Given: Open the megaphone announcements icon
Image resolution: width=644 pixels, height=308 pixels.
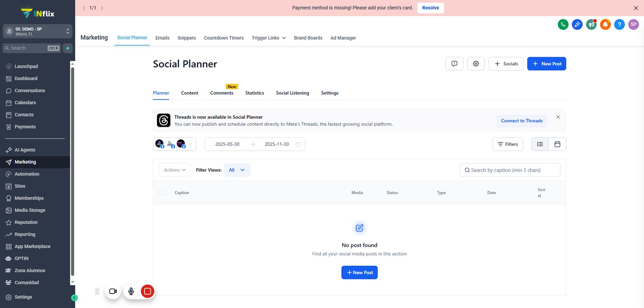Looking at the screenshot, I should pyautogui.click(x=591, y=25).
